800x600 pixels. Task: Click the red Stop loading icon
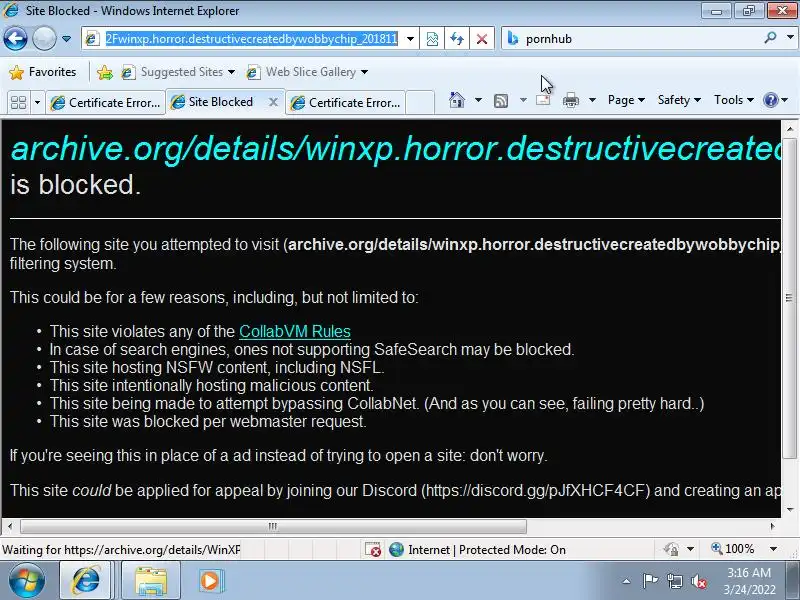coord(482,39)
